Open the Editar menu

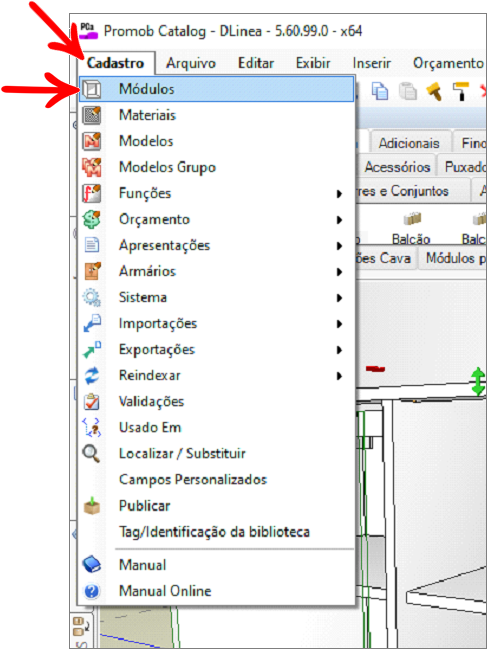[x=256, y=63]
